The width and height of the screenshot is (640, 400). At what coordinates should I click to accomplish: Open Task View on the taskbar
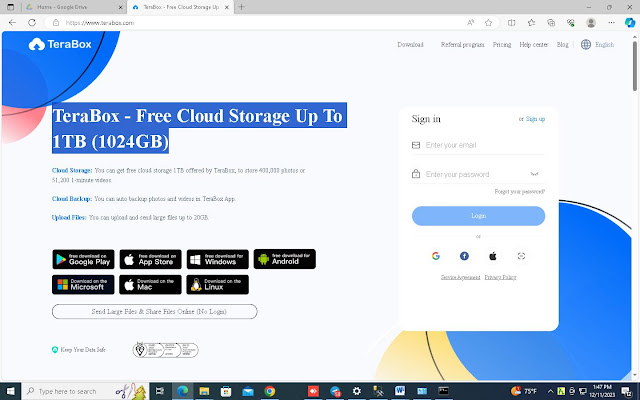click(160, 391)
